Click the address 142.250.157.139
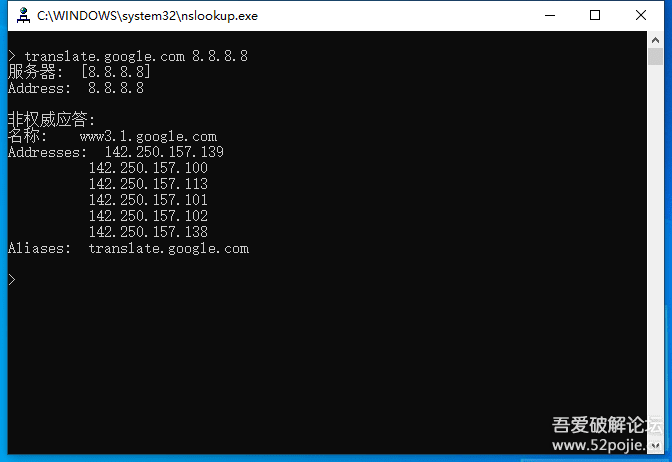 [164, 152]
